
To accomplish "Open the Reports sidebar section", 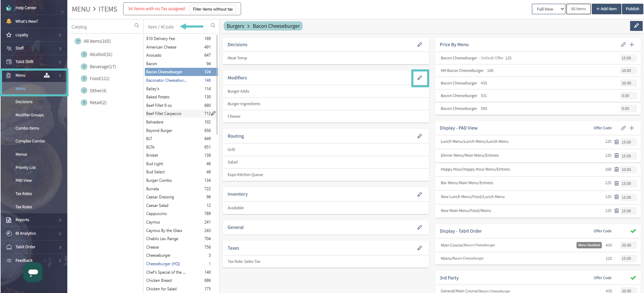I will pyautogui.click(x=34, y=220).
